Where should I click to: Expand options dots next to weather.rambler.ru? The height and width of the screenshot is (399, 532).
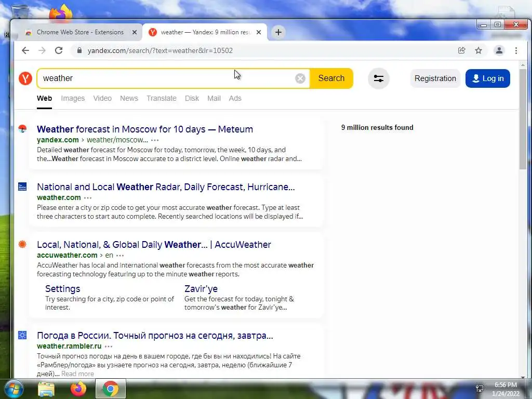tap(108, 347)
